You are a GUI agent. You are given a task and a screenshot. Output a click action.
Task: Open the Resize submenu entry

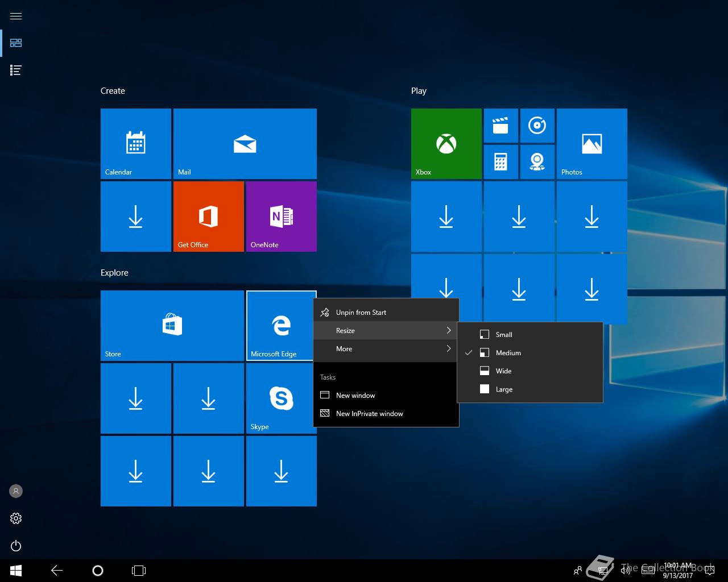[386, 330]
